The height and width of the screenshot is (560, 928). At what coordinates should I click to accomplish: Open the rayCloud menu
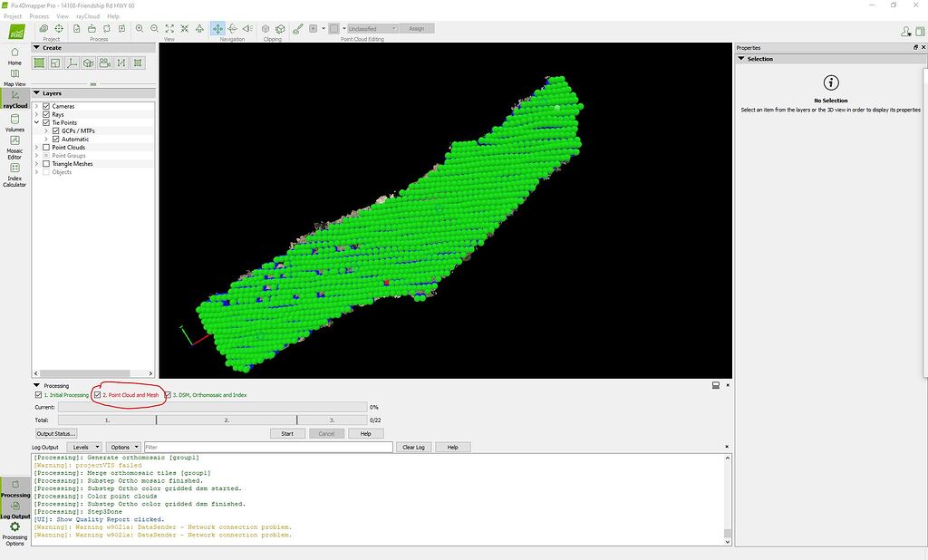[89, 15]
